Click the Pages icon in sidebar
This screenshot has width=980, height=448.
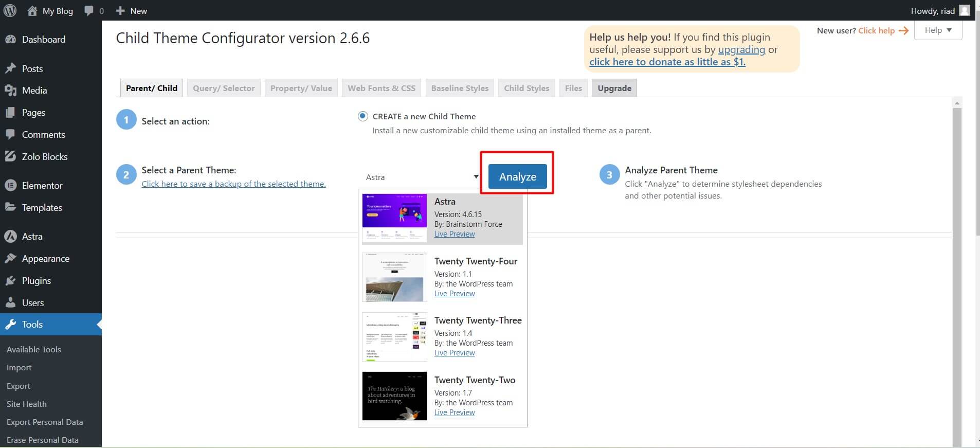point(10,113)
